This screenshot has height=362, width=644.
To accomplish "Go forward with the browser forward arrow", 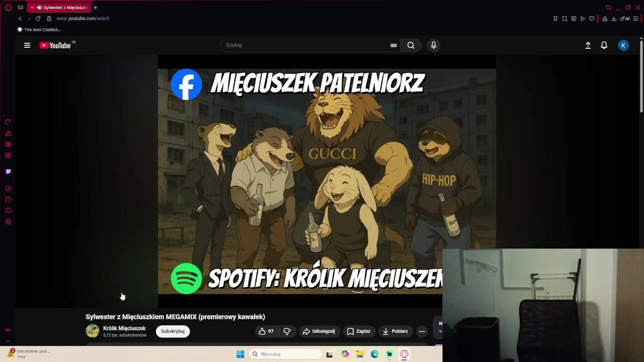I will tap(29, 19).
